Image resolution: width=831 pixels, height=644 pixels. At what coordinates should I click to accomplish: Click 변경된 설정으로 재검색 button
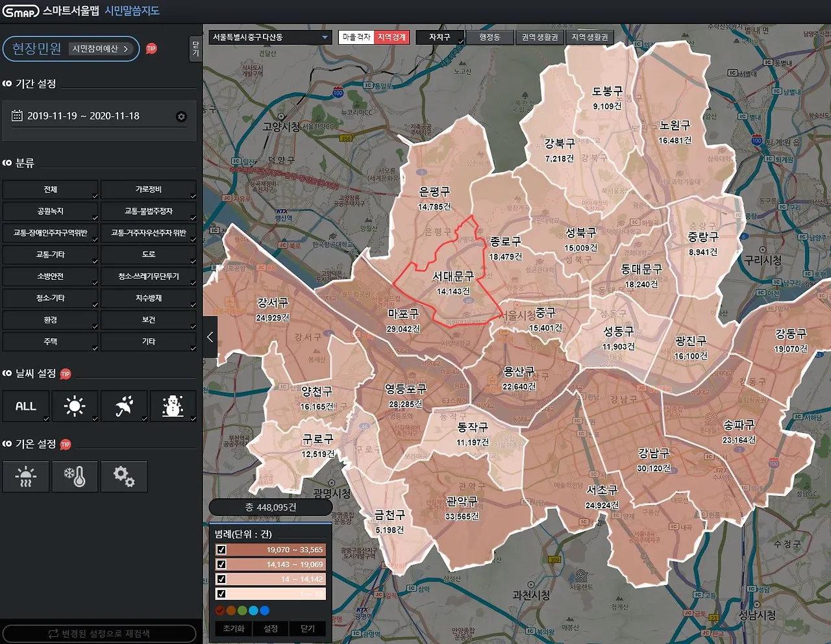(x=99, y=634)
